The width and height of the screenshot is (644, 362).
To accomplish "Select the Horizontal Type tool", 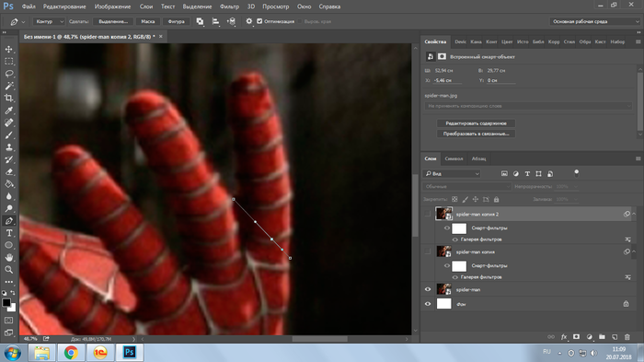I will 8,233.
